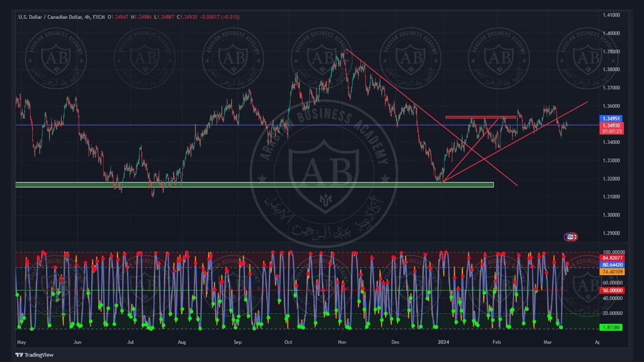Click the 1.36000 price axis label

tap(611, 106)
